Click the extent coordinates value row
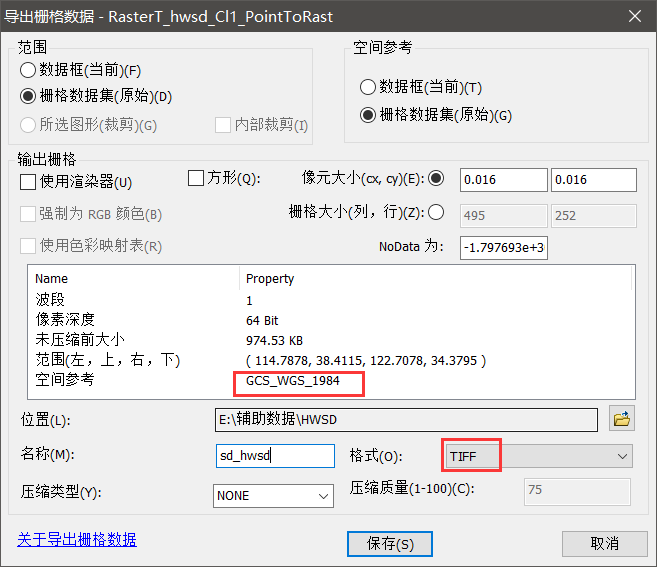This screenshot has width=657, height=567. point(366,360)
